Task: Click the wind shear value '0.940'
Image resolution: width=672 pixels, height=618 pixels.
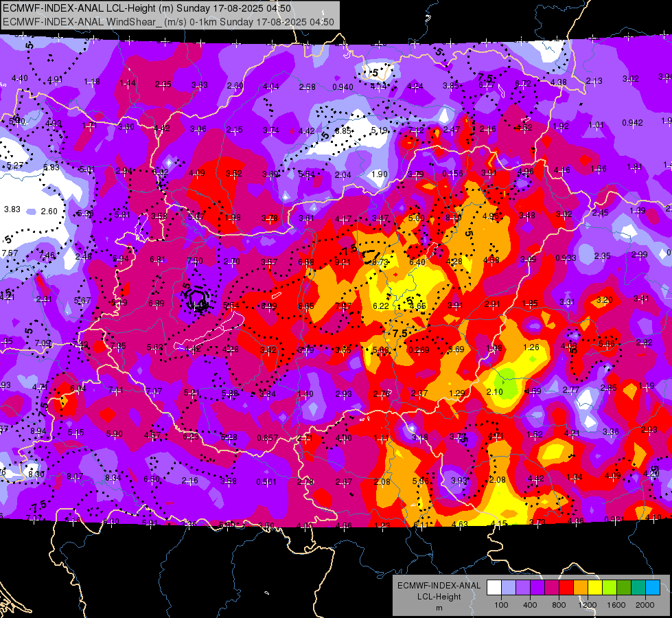Action: [x=343, y=87]
